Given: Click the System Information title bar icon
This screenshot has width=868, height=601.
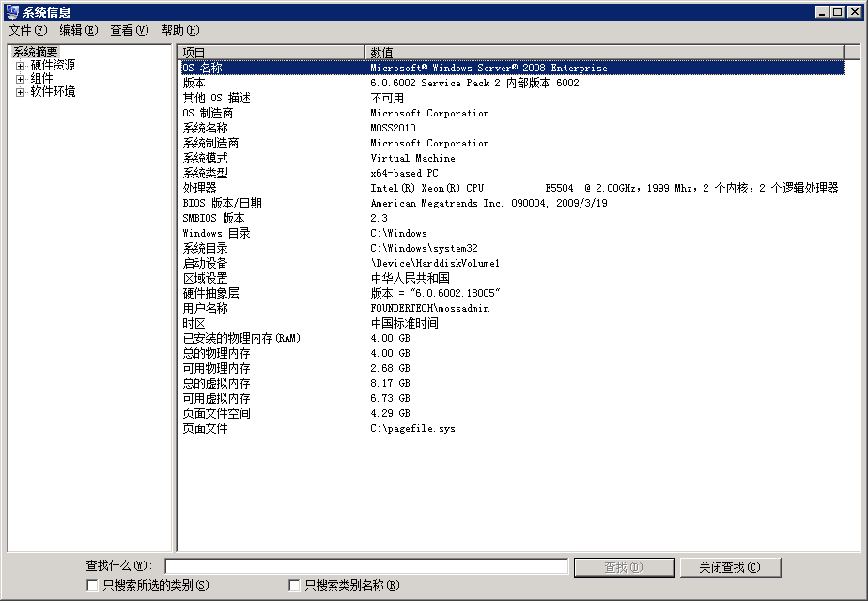Looking at the screenshot, I should coord(11,11).
